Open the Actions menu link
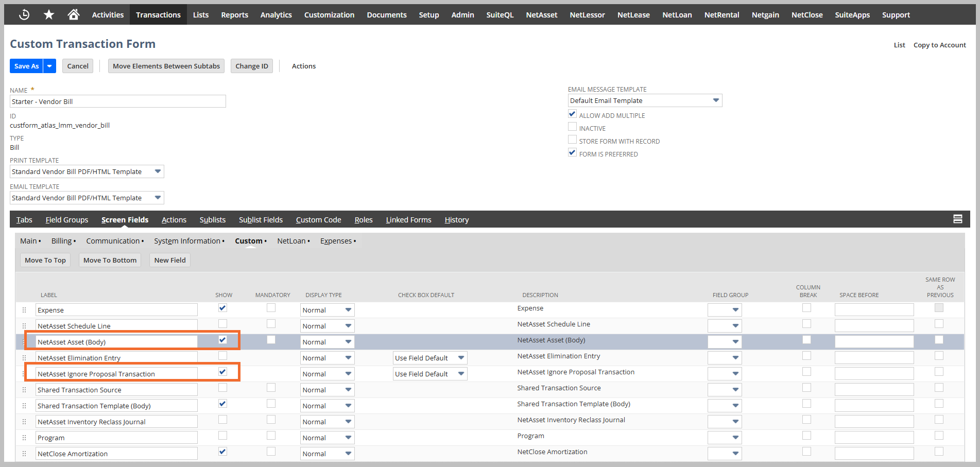Viewport: 980px width, 467px height. [304, 66]
